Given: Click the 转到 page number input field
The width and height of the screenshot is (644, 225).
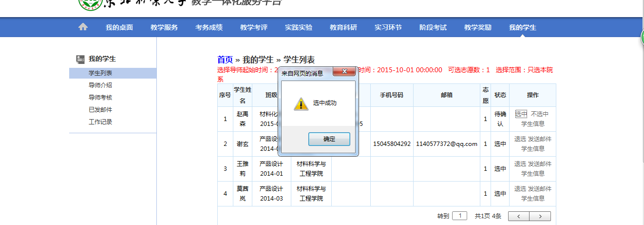Looking at the screenshot, I should click(x=460, y=216).
